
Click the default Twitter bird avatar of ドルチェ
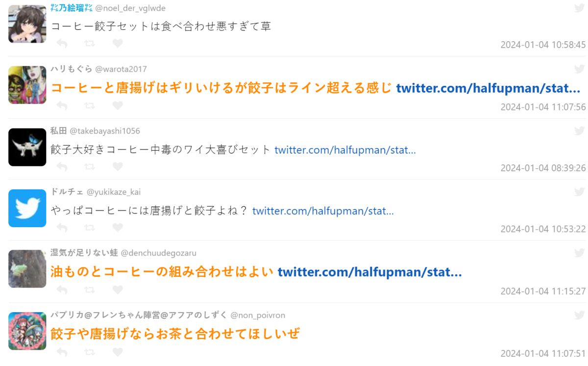tap(27, 209)
